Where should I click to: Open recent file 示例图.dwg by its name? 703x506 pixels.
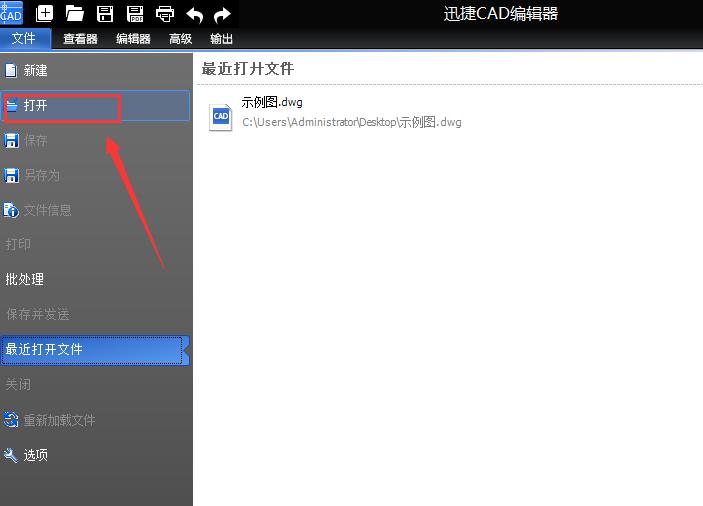coord(272,103)
